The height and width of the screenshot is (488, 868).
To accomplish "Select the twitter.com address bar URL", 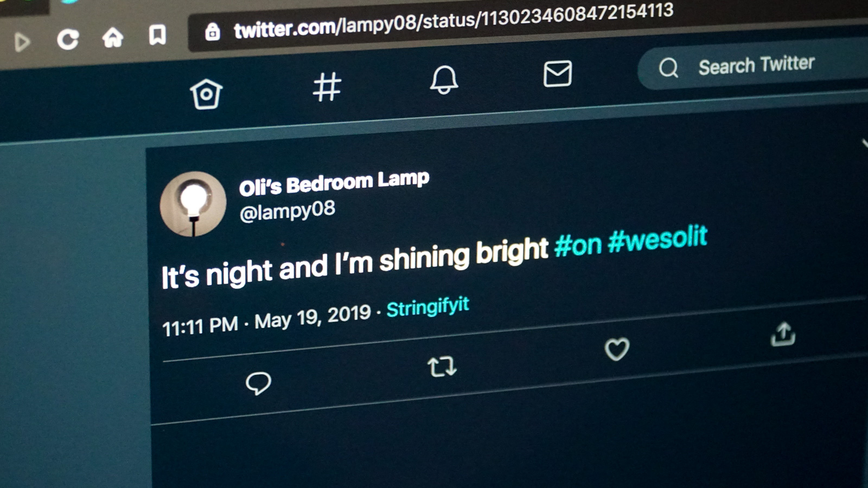I will pyautogui.click(x=454, y=22).
